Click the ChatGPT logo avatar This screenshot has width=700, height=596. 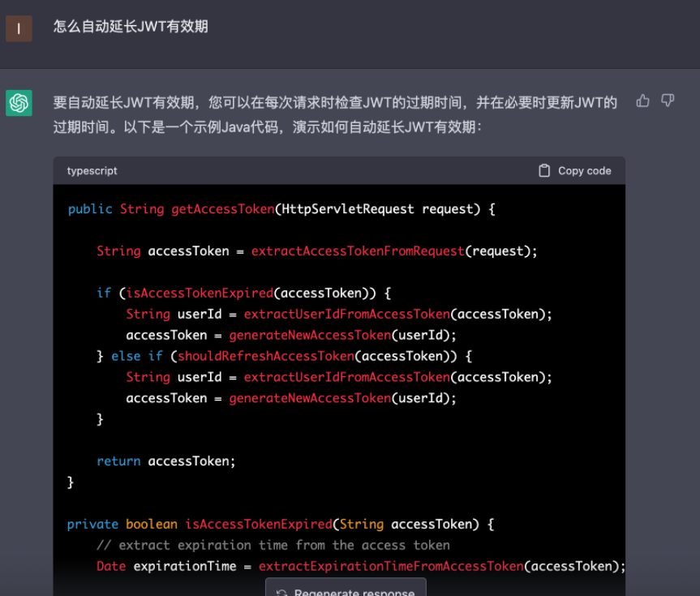pos(19,103)
